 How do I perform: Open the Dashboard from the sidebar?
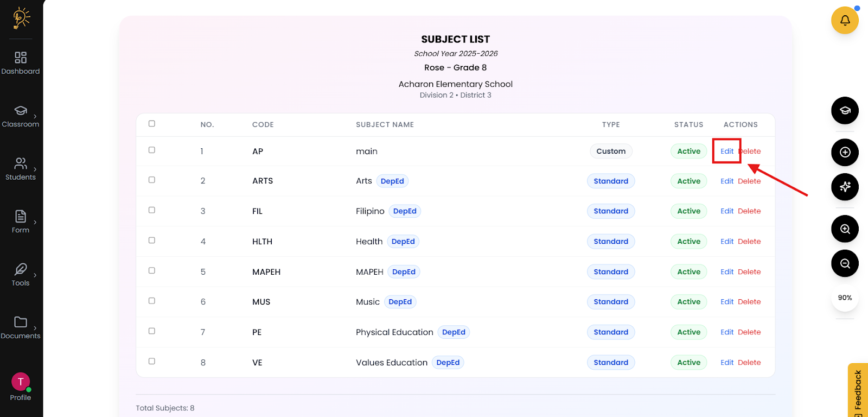[x=21, y=63]
